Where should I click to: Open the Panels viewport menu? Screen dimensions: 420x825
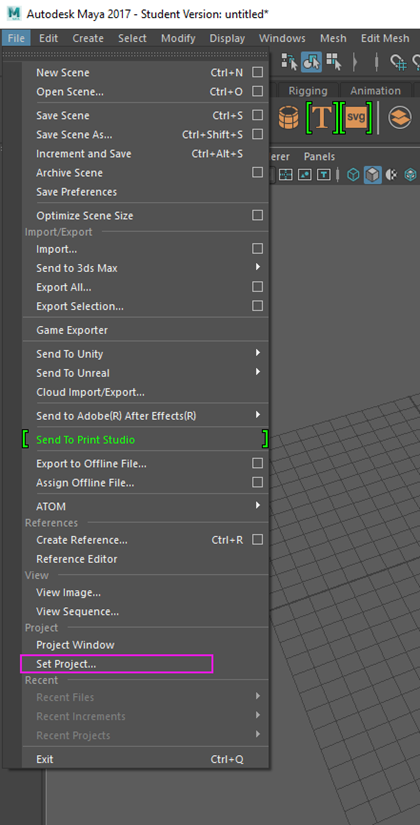(319, 157)
